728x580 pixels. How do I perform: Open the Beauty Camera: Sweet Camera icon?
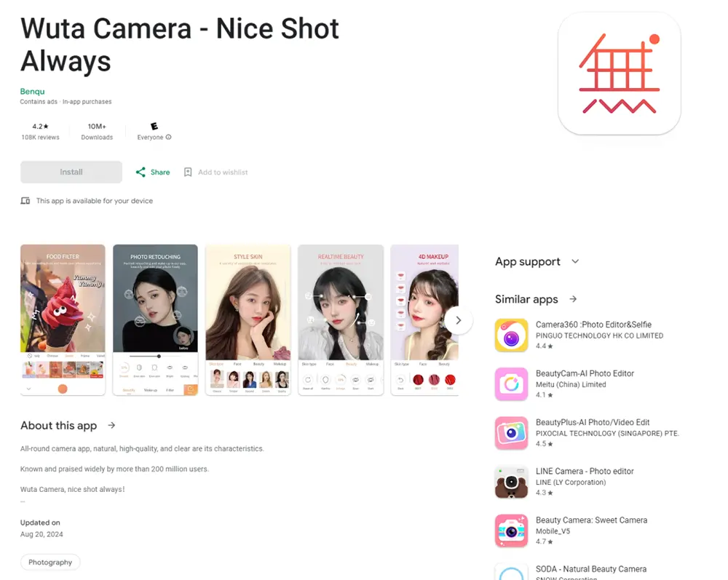point(511,531)
